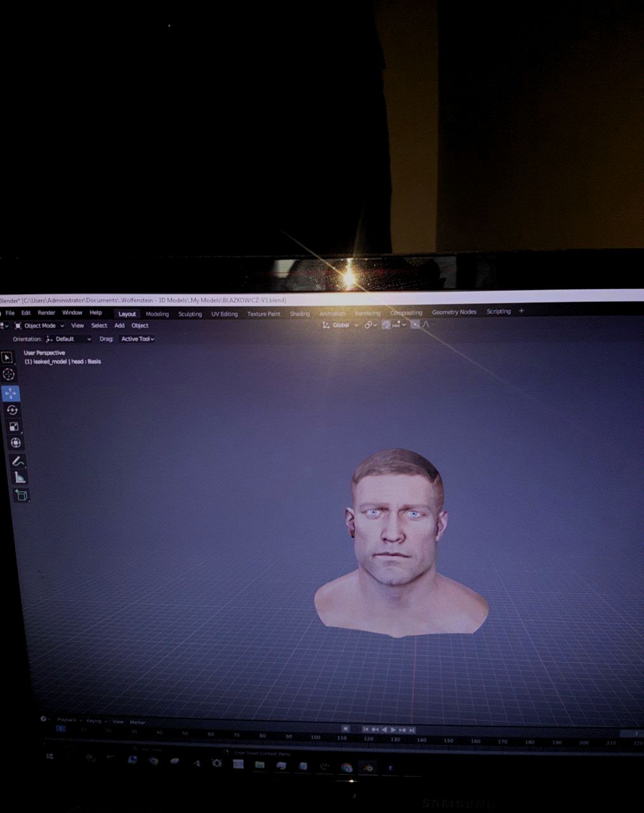Open File Explorer folder on taskbar
The image size is (644, 813).
260,765
